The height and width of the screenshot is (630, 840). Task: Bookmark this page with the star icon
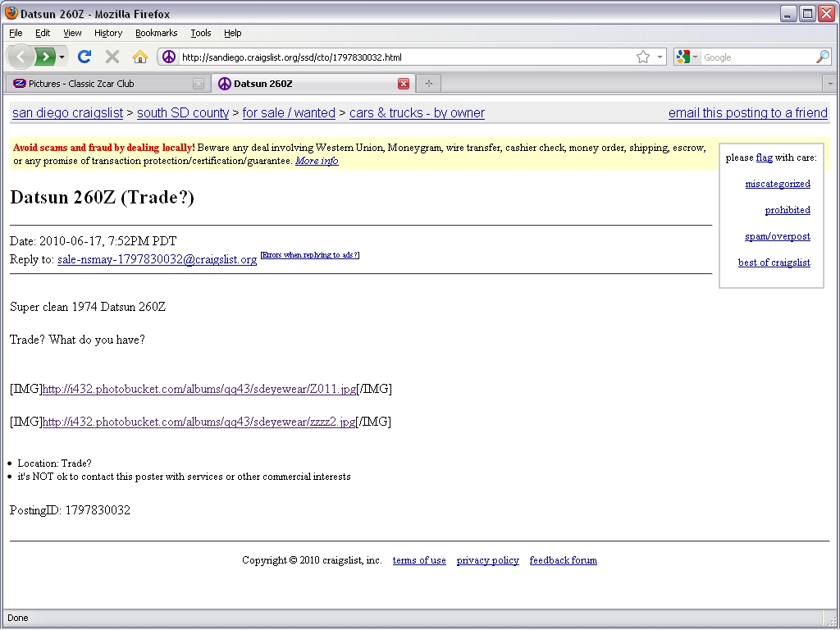(643, 57)
